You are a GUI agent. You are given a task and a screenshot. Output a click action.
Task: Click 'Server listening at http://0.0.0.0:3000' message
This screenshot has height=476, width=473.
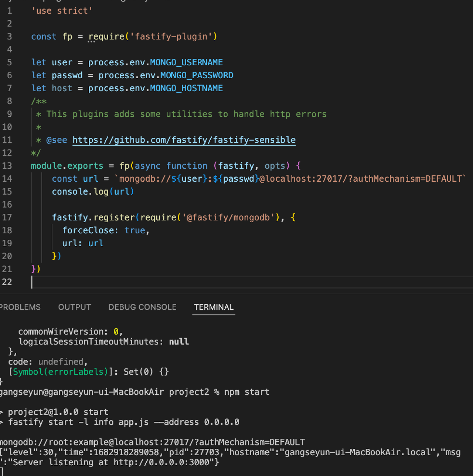point(113,462)
